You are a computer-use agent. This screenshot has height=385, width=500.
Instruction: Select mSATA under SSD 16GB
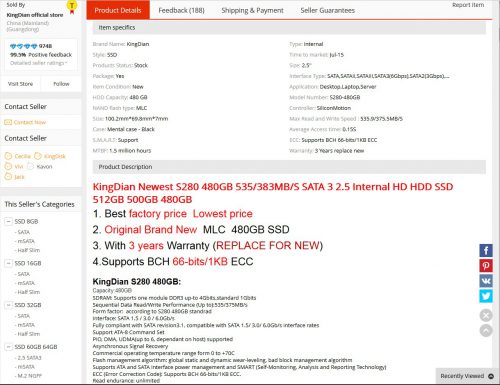[26, 283]
